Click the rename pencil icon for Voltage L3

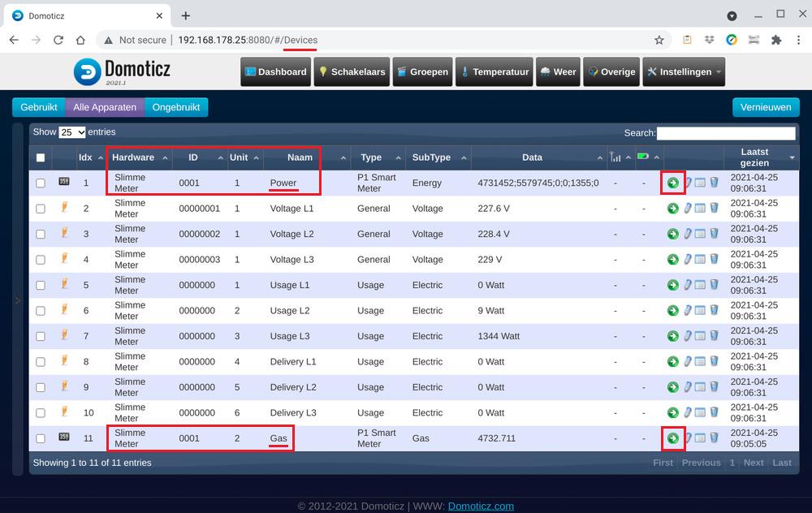click(x=688, y=260)
